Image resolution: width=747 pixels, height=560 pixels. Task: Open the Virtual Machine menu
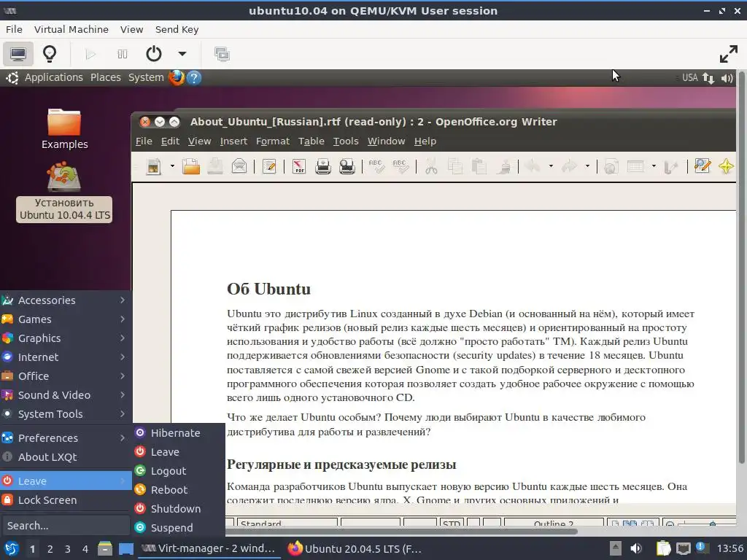pyautogui.click(x=71, y=29)
